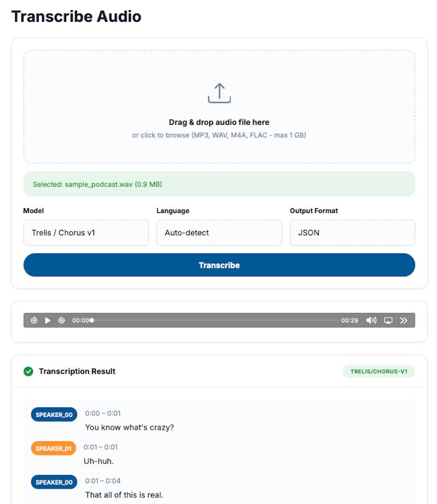The height and width of the screenshot is (504, 437).
Task: Click the orange SPEAKER_01 tag
Action: point(54,448)
